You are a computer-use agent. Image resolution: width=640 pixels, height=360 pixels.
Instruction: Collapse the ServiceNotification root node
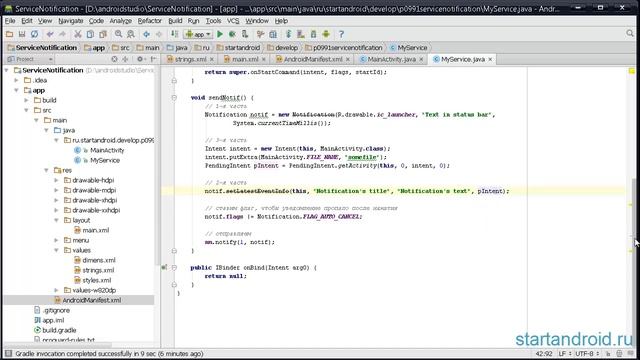[x=7, y=70]
